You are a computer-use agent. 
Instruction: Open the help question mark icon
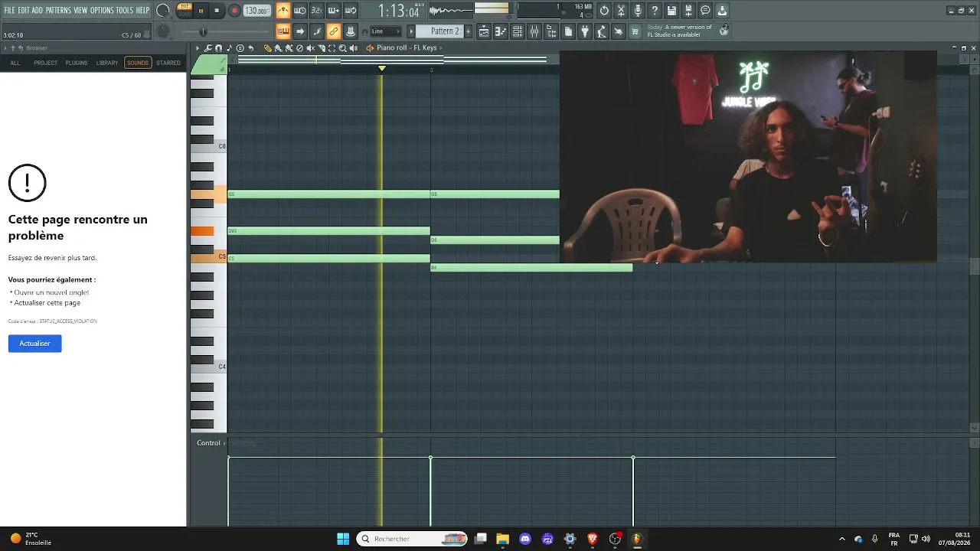[x=655, y=11]
